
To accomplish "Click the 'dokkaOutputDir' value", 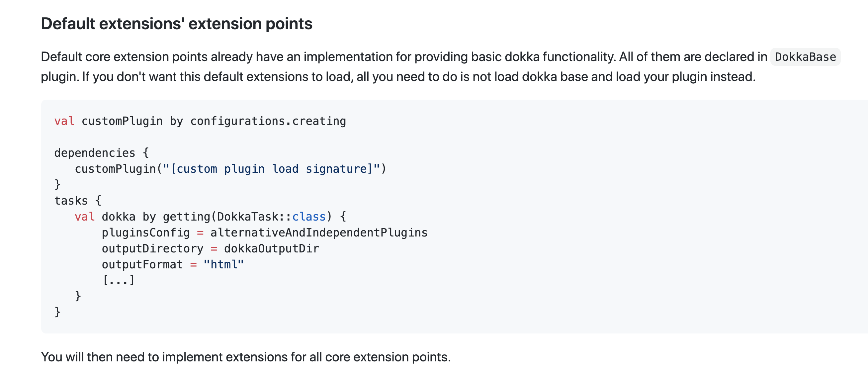I will point(271,248).
